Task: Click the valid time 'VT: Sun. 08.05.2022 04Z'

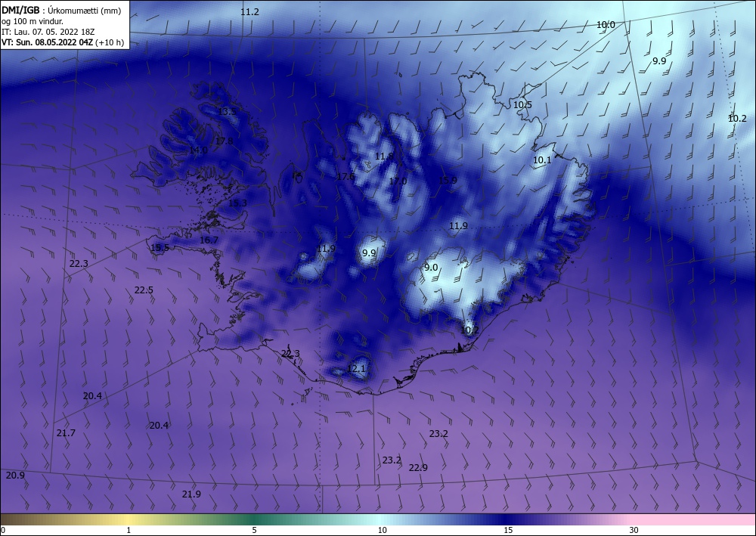Action: pyautogui.click(x=47, y=42)
